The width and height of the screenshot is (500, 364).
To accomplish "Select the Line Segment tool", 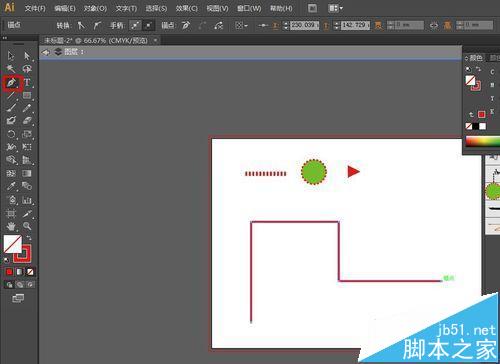I will point(11,96).
